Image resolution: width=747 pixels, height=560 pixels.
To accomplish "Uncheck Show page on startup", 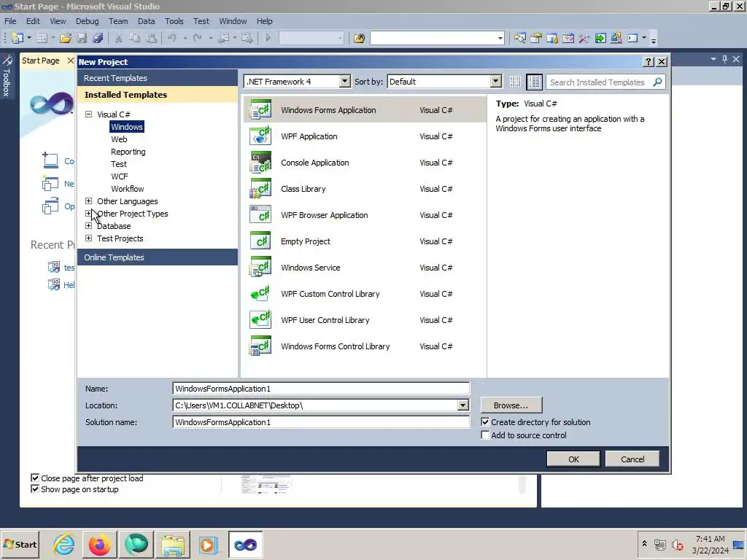I will (x=35, y=489).
